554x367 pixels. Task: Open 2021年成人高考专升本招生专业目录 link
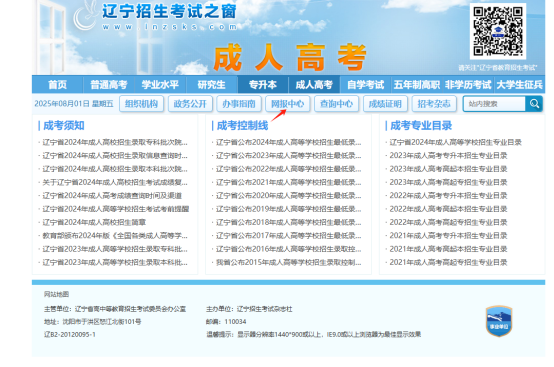tap(448, 236)
